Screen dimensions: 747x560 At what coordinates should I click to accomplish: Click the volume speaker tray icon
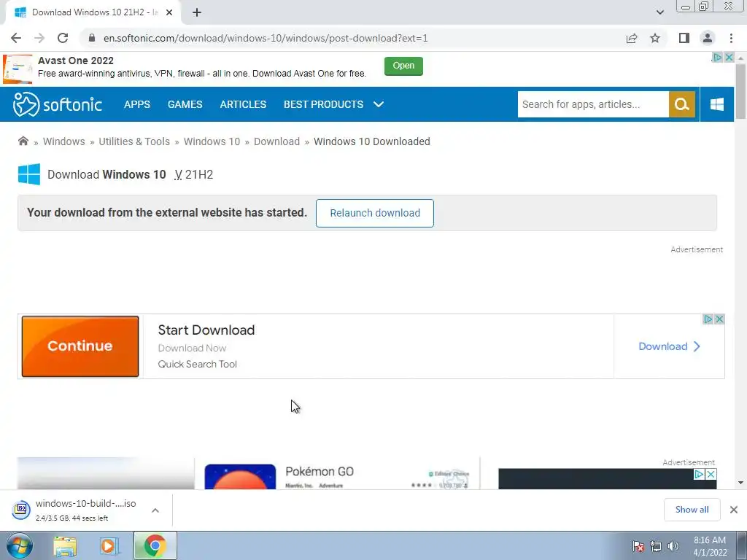coord(673,546)
